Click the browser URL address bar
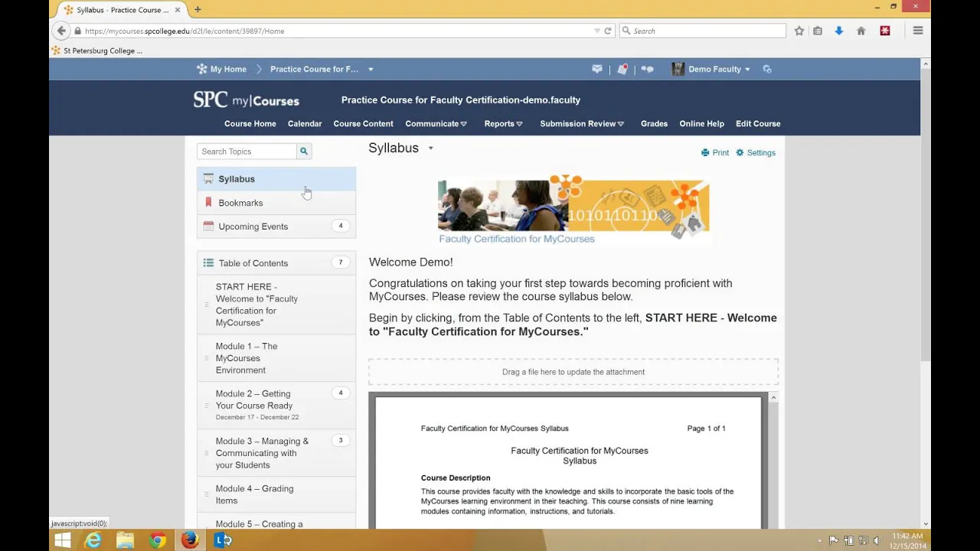The image size is (980, 551). 337,31
